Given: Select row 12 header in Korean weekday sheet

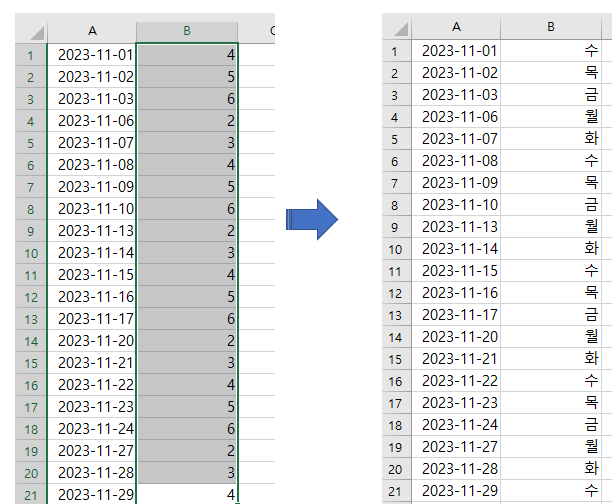Looking at the screenshot, I should 397,293.
